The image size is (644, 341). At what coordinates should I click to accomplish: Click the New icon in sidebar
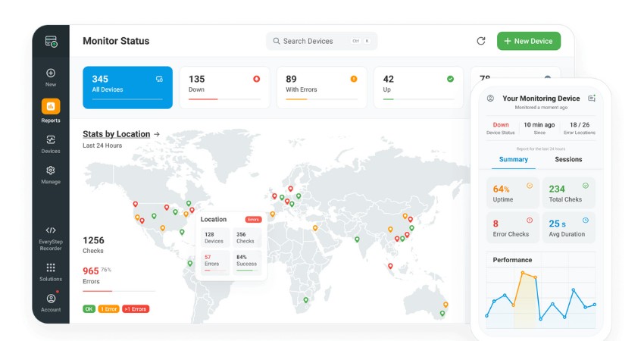(x=51, y=74)
